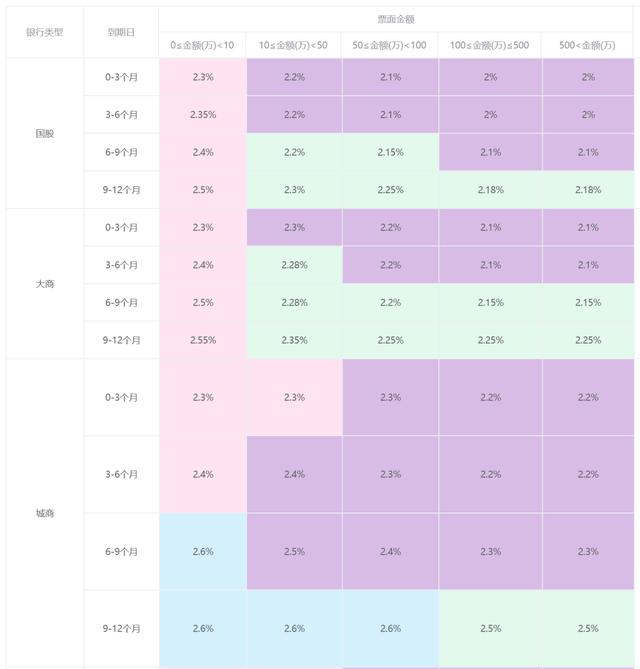Select 城商 9-12个月 maturity row label
The height and width of the screenshot is (669, 640).
pos(121,628)
